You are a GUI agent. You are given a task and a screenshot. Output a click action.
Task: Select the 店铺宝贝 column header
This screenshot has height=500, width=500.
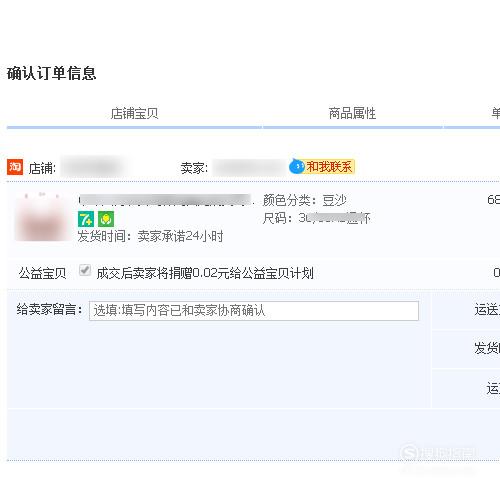134,113
